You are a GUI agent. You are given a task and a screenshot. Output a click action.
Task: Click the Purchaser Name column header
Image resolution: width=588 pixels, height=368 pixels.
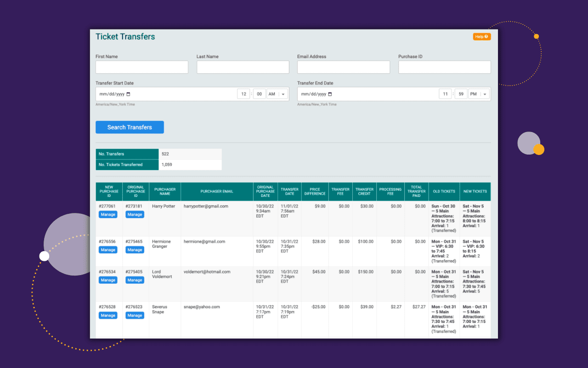point(165,191)
